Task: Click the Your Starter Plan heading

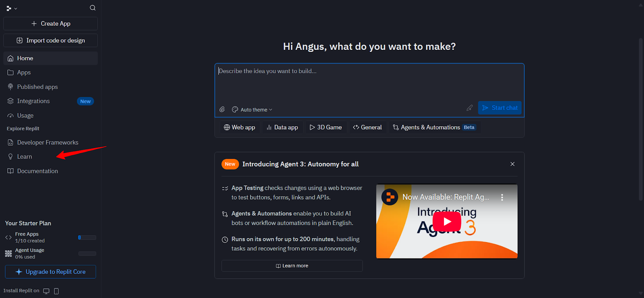Action: pos(28,223)
